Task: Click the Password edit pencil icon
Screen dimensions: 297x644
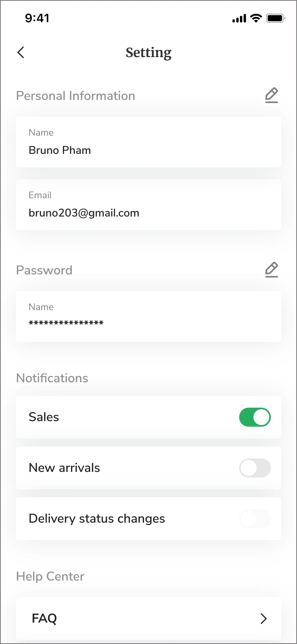Action: pyautogui.click(x=271, y=270)
